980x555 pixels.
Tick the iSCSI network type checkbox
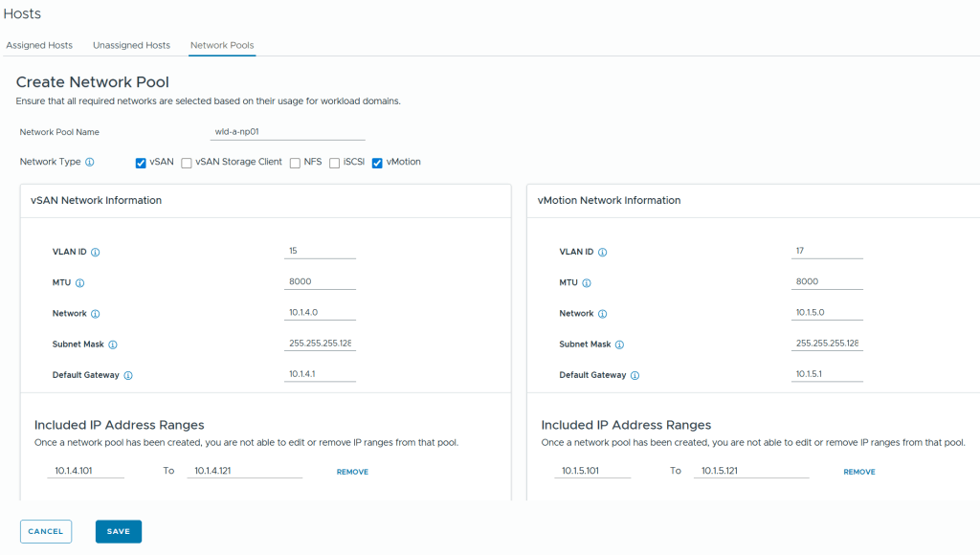(334, 163)
